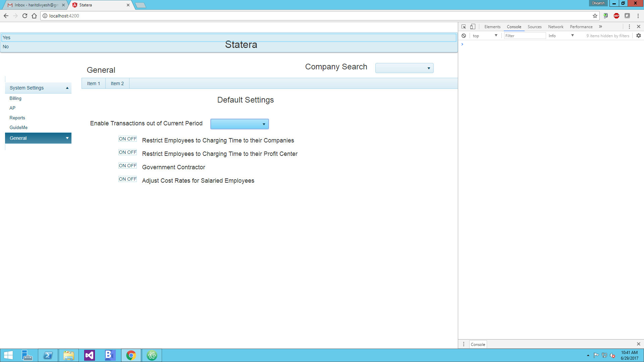Click the AdBlock Plus extension icon
Screen dimensions: 644x362
click(x=616, y=16)
